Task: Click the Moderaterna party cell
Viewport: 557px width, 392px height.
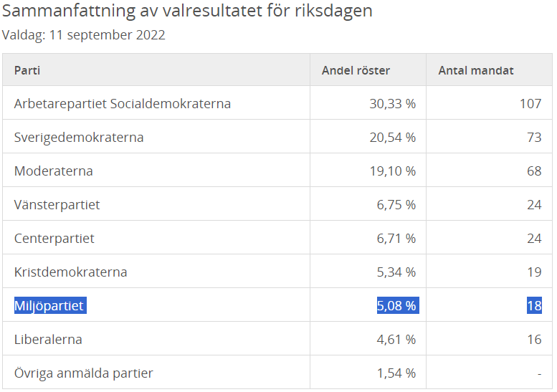Action: [54, 171]
